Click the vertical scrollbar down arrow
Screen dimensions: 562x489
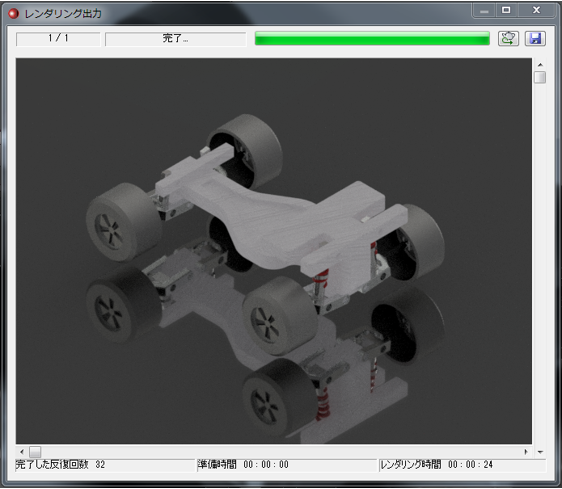[540, 452]
